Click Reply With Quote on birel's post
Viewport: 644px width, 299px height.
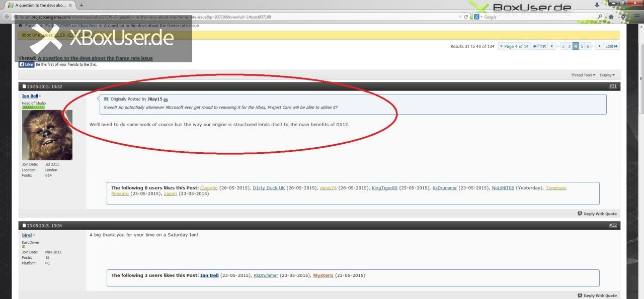click(x=597, y=295)
